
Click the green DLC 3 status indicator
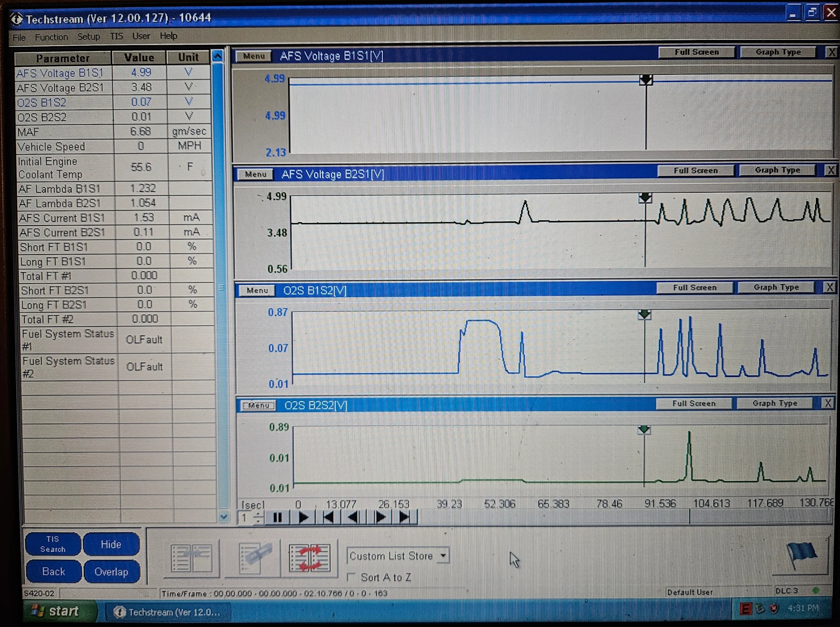pyautogui.click(x=816, y=590)
